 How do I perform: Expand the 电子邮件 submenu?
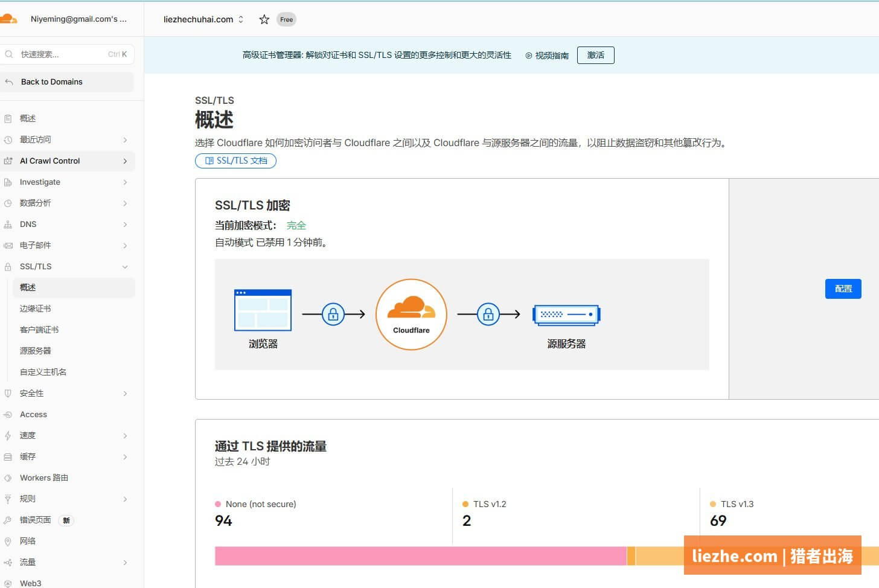[125, 245]
